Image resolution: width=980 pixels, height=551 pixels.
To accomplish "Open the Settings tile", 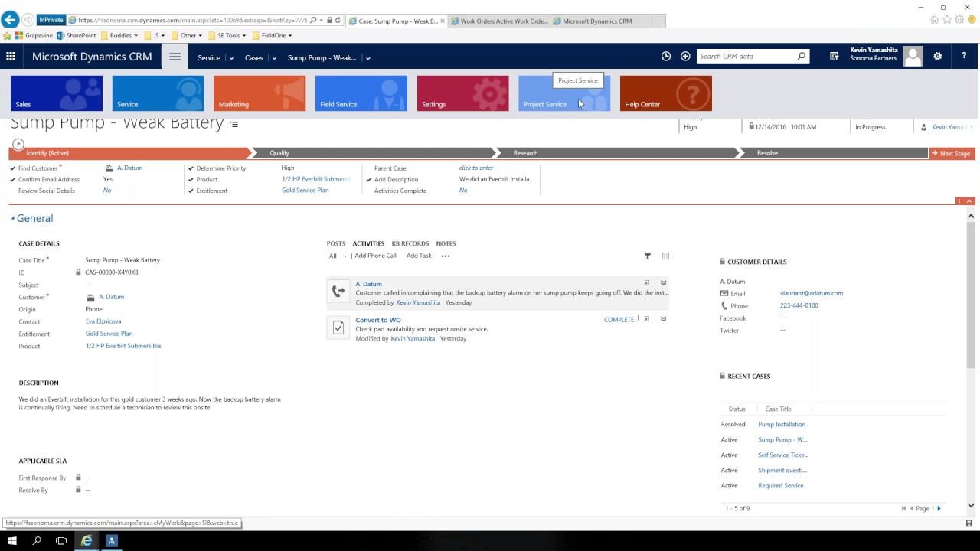I will click(x=462, y=93).
